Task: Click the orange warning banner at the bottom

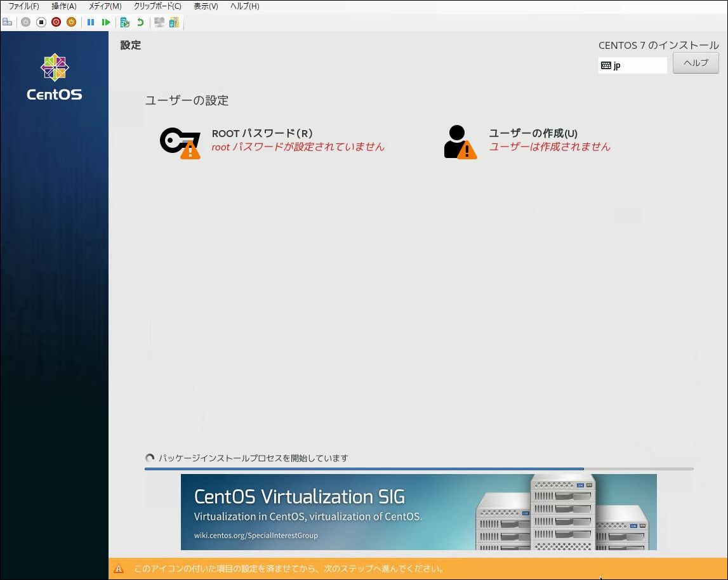Action: (364, 569)
